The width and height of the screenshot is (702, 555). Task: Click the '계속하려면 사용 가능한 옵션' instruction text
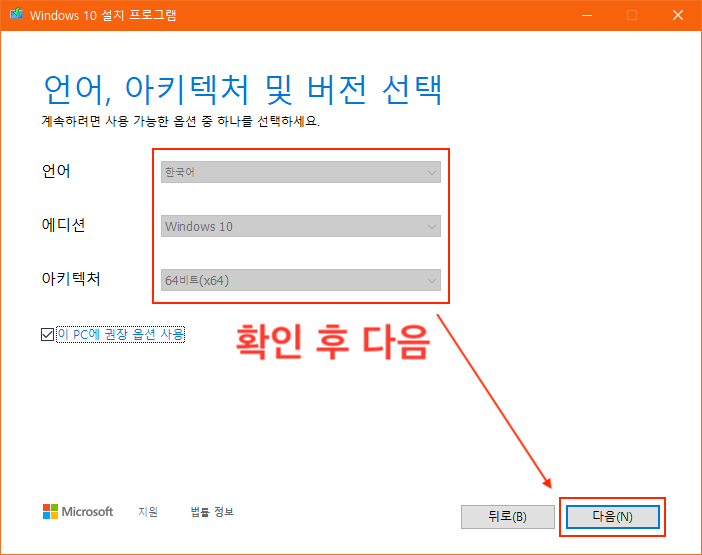coord(181,121)
